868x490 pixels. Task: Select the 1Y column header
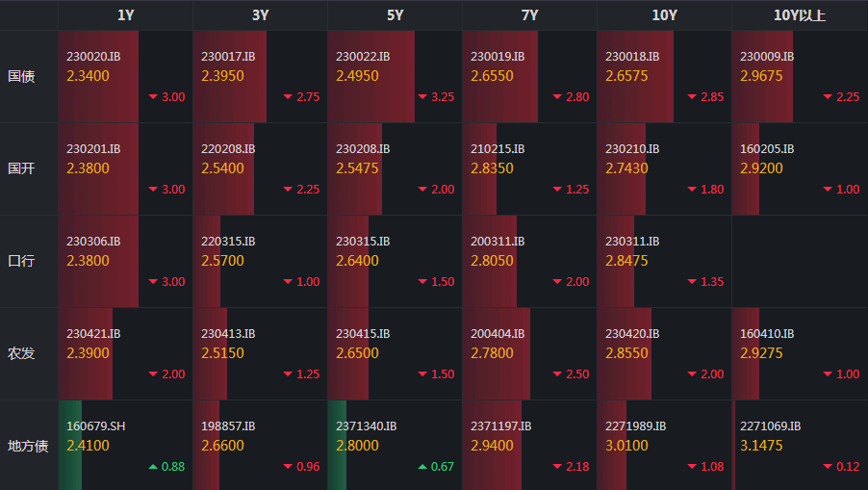[x=126, y=15]
